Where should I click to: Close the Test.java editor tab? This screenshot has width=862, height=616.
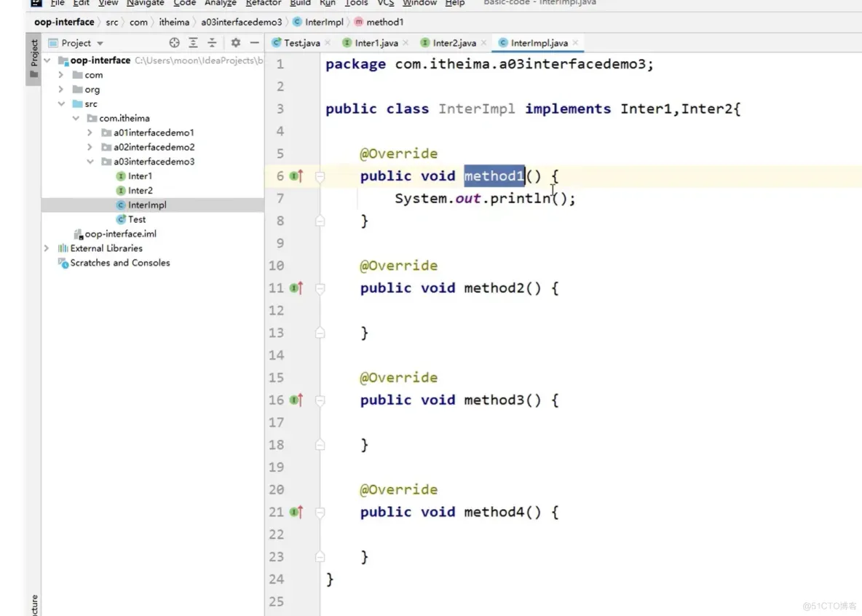coord(328,43)
